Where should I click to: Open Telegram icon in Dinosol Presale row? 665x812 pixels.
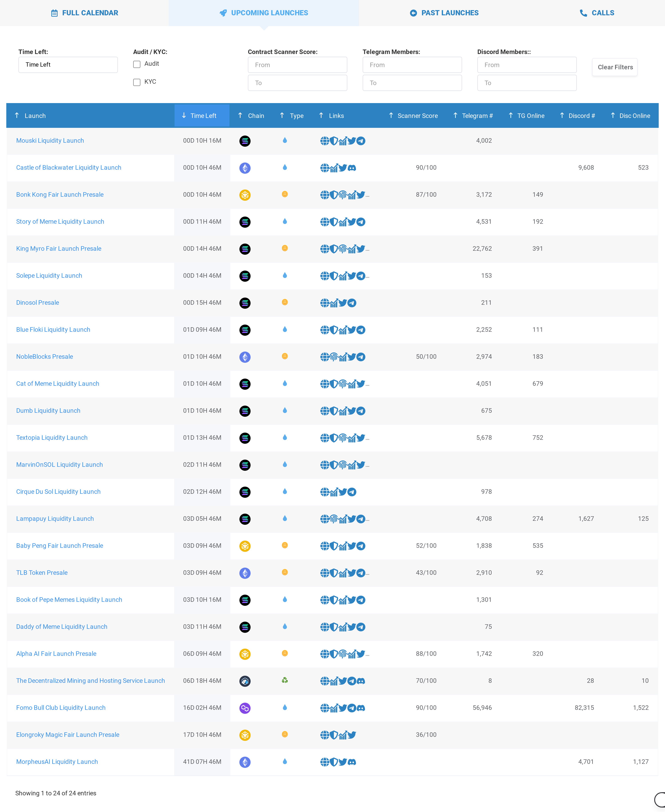[x=352, y=303]
